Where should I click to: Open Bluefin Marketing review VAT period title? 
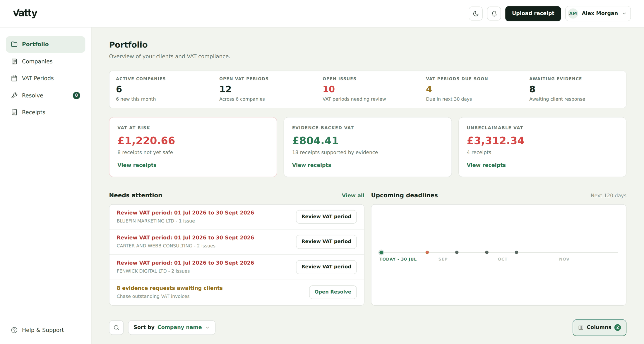click(x=185, y=213)
